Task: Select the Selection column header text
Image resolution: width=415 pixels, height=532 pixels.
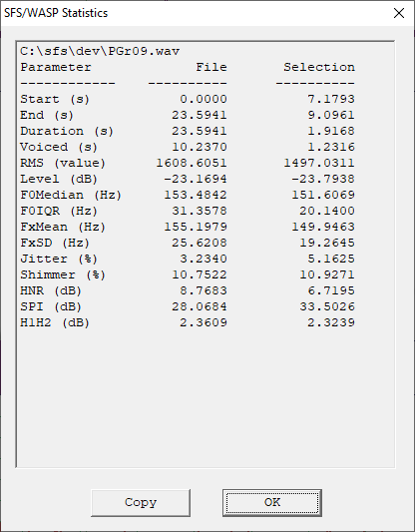Action: tap(319, 67)
